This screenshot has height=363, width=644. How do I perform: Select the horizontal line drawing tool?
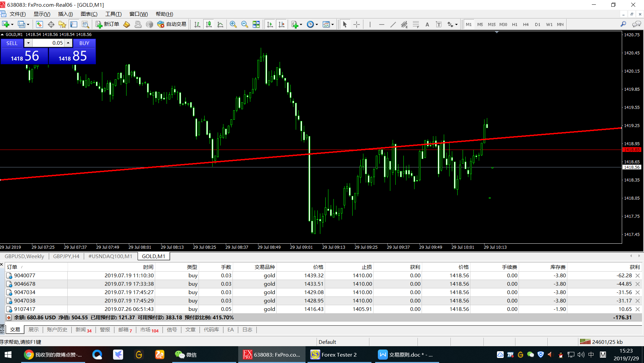pos(381,24)
